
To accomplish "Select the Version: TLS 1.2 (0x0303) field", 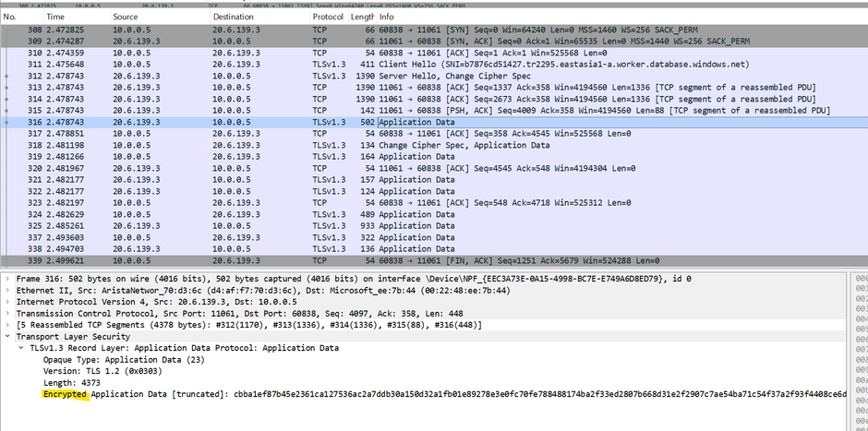I will [x=102, y=371].
